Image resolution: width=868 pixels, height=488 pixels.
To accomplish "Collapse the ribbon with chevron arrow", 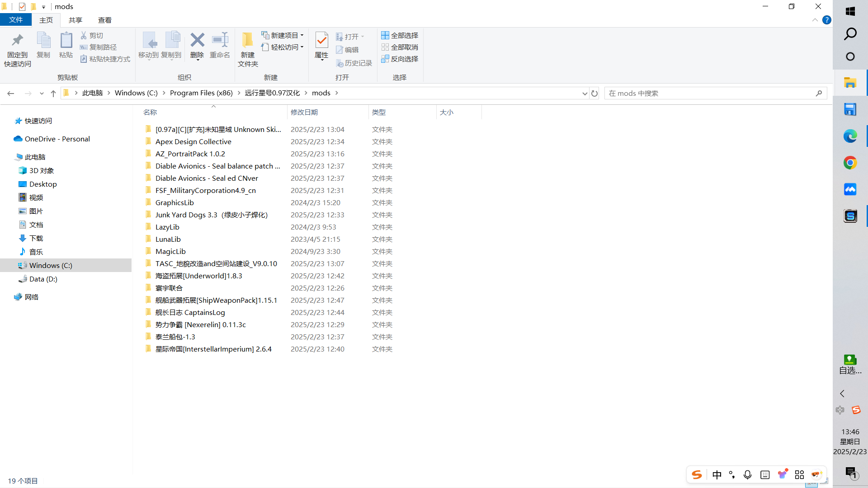I will click(815, 20).
